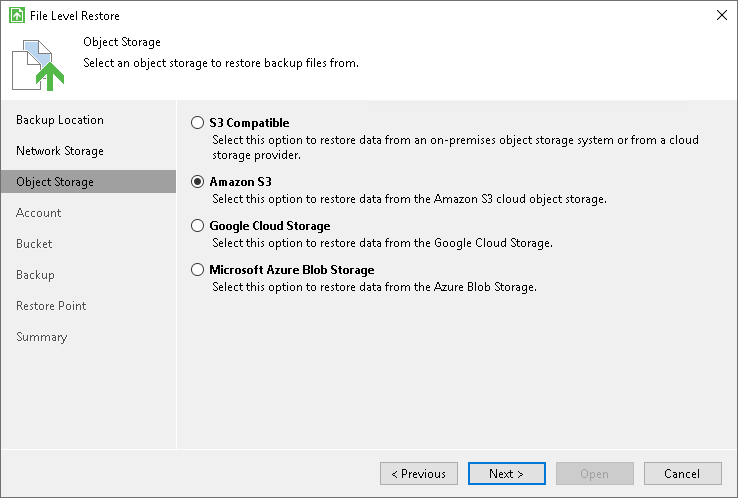Close the File Level Restore dialog
The image size is (738, 498).
(x=722, y=15)
